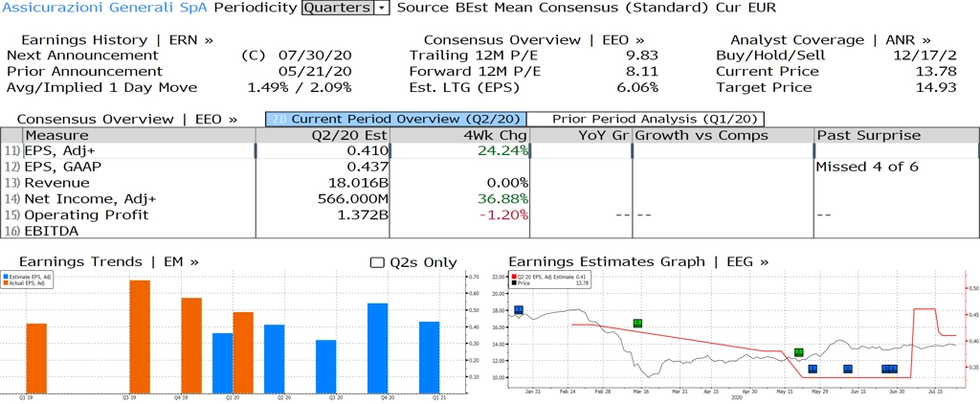Switch to Current Period Overview (Q2/20) tab
The height and width of the screenshot is (404, 980).
click(x=396, y=119)
